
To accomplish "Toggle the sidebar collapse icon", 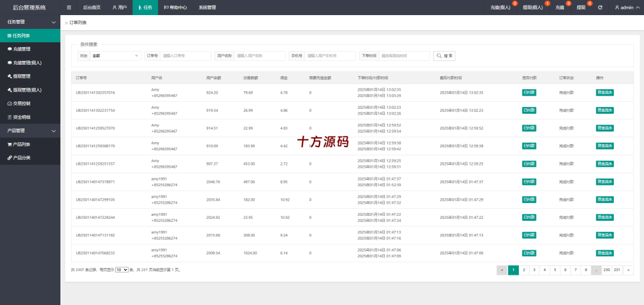I will pyautogui.click(x=69, y=8).
